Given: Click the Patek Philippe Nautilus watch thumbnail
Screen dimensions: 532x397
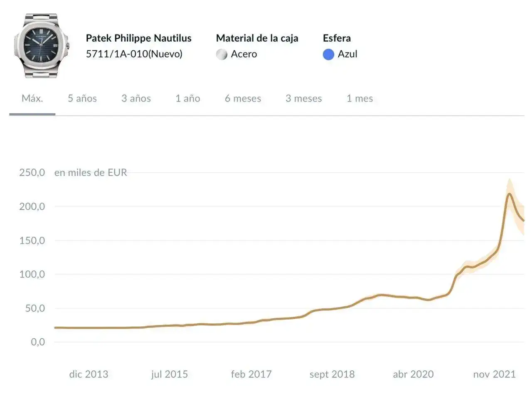Looking at the screenshot, I should pyautogui.click(x=42, y=45).
